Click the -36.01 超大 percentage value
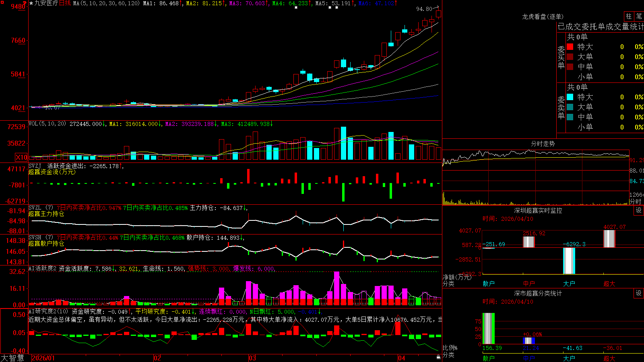The height and width of the screenshot is (362, 644). [613, 348]
